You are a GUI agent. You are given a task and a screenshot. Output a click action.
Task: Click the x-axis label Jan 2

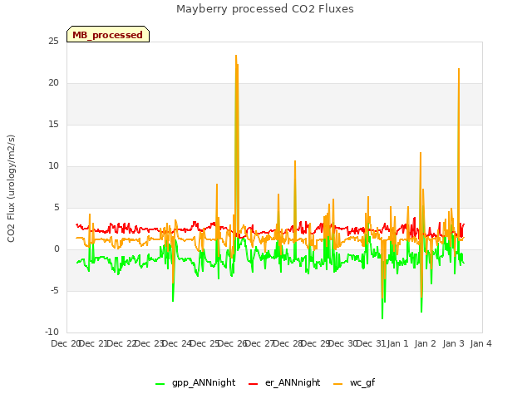coord(426,343)
